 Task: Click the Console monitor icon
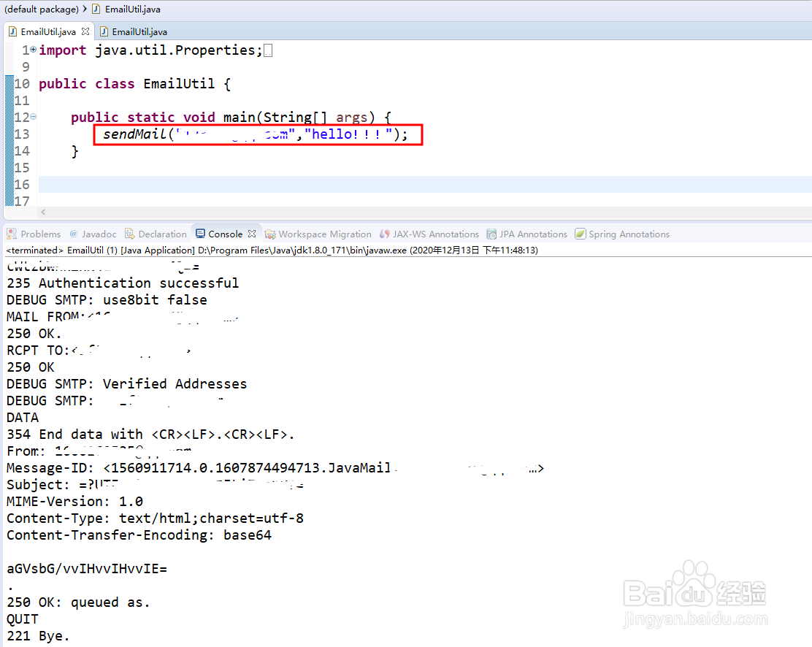200,234
